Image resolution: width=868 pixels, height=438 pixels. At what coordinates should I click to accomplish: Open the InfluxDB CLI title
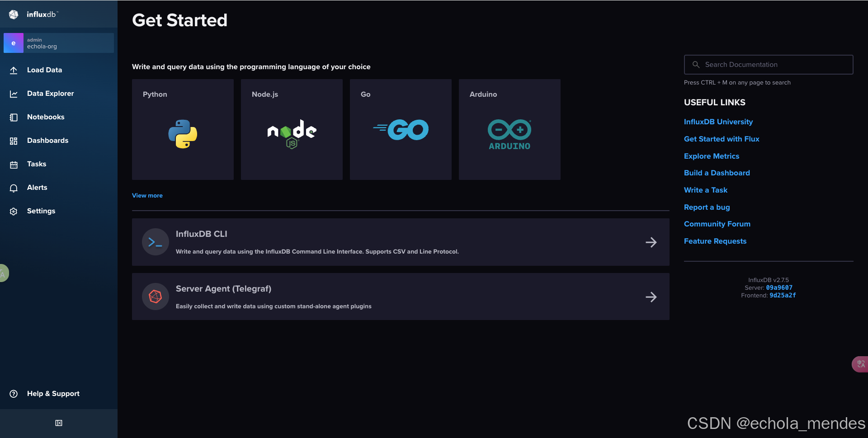coord(202,234)
